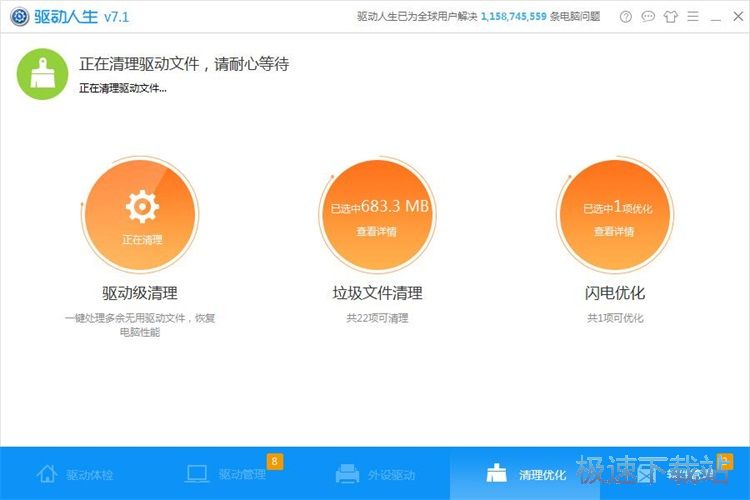
Task: Open the feedback chat bubble icon
Action: point(648,17)
